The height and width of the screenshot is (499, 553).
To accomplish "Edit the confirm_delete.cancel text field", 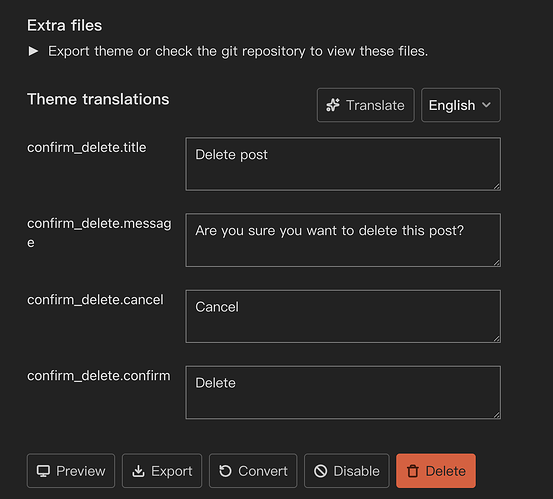I will click(343, 316).
